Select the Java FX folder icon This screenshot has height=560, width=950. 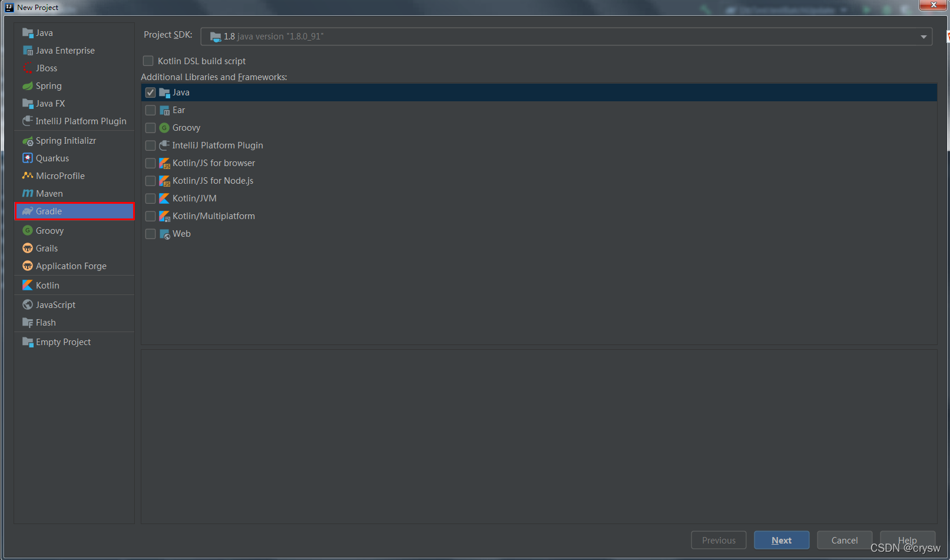click(x=28, y=104)
